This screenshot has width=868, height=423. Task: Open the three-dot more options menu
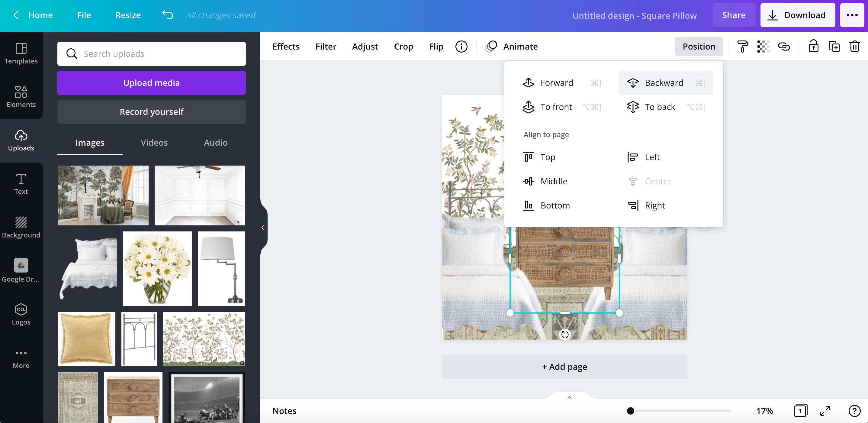(x=852, y=15)
